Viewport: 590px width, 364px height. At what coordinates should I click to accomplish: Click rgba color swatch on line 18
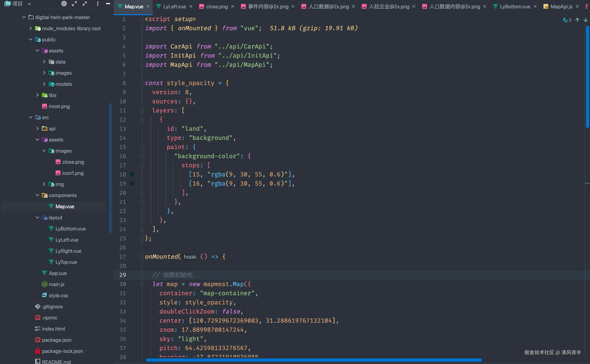pos(132,174)
